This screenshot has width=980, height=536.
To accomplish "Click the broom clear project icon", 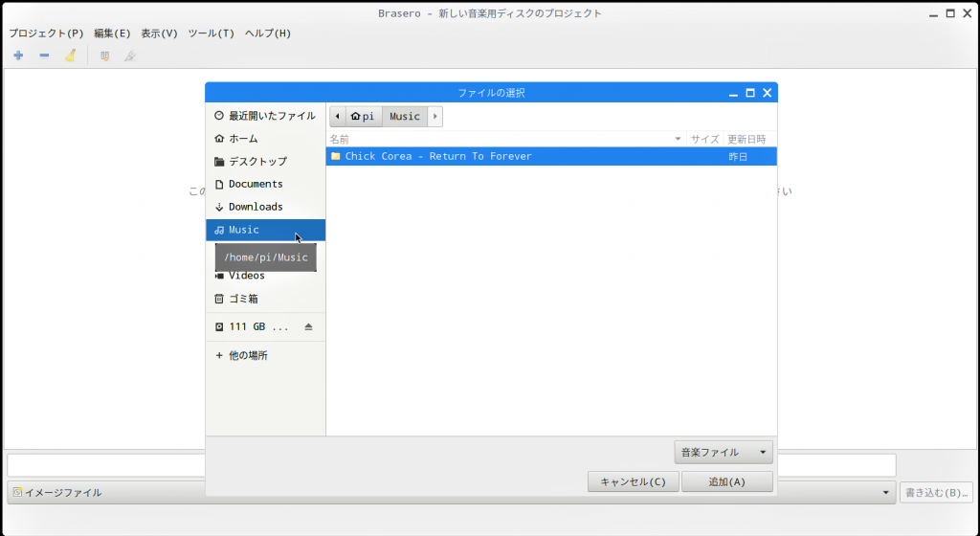I will (x=71, y=56).
